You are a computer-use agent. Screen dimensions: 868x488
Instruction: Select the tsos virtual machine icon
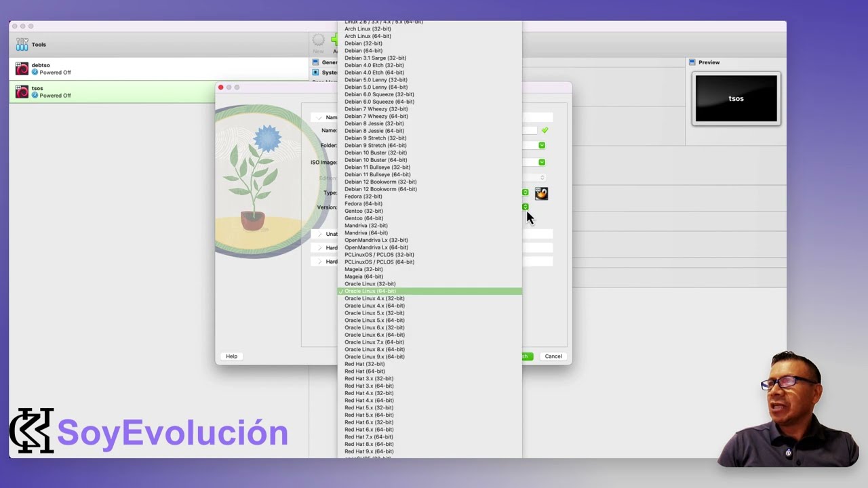22,91
